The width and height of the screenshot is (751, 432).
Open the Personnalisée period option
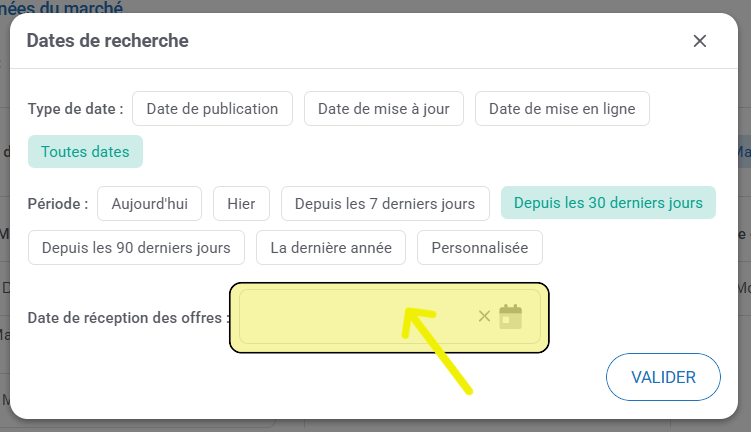click(479, 247)
